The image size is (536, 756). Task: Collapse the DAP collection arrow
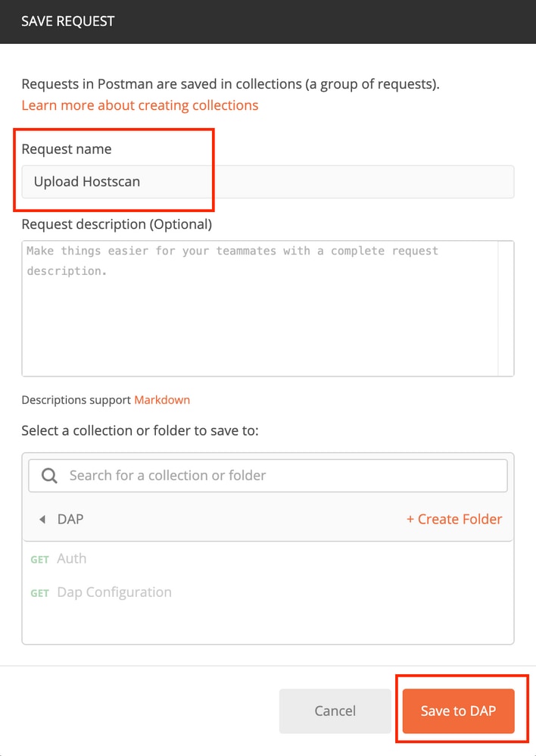click(42, 519)
